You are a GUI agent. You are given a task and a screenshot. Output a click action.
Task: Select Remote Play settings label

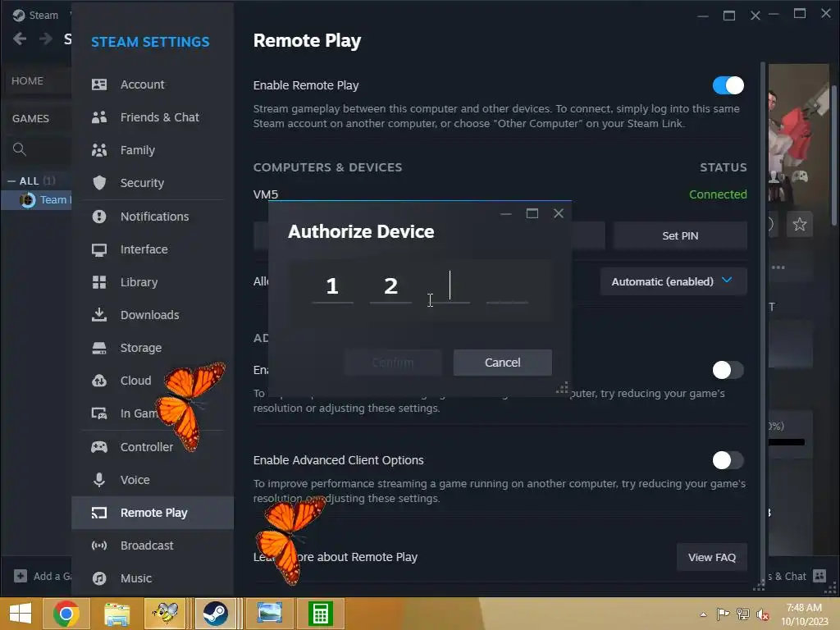153,514
